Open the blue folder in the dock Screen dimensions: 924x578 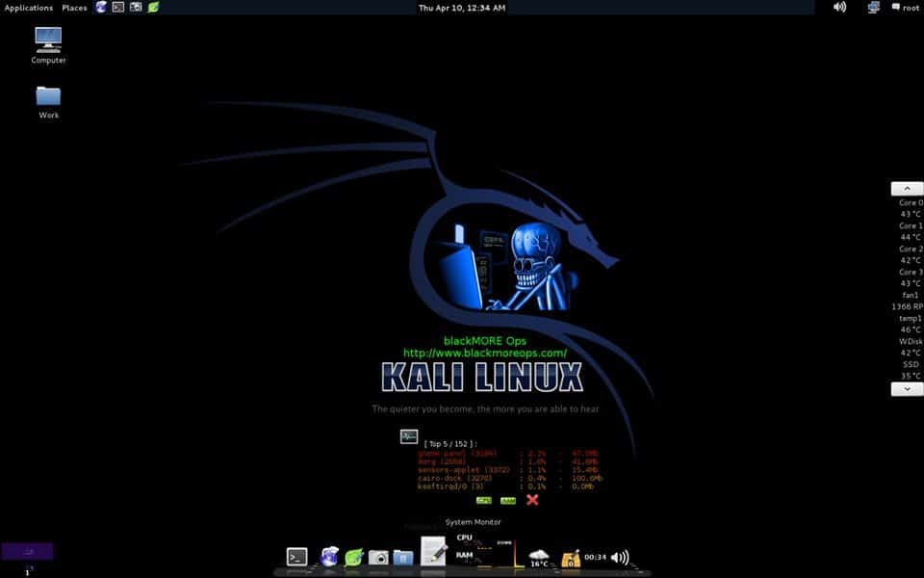click(403, 557)
